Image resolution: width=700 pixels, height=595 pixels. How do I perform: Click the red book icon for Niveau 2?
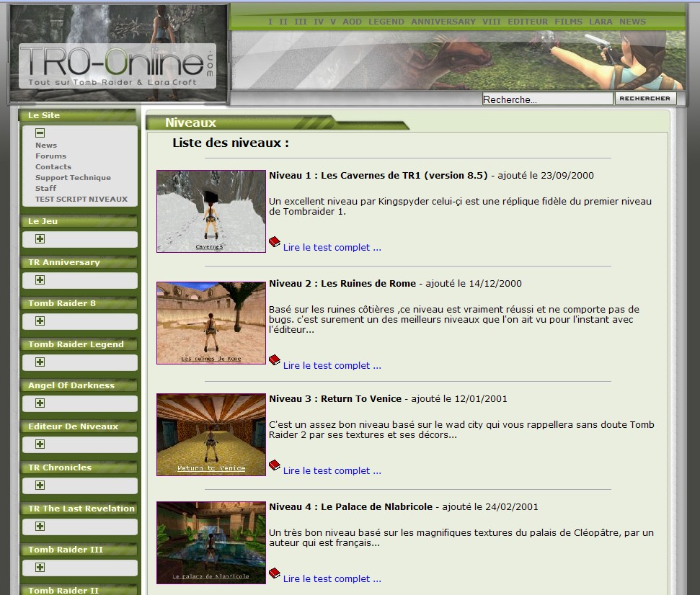(x=275, y=360)
